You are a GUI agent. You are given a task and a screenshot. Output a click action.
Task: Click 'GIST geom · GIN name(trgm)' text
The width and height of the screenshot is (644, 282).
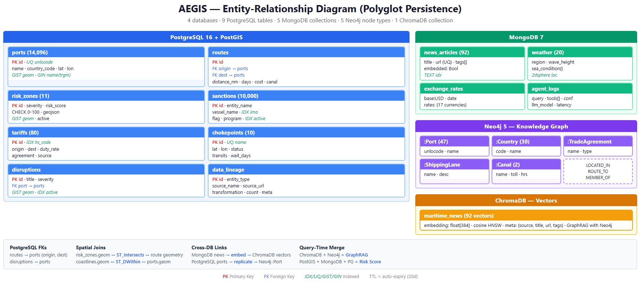[x=41, y=75]
